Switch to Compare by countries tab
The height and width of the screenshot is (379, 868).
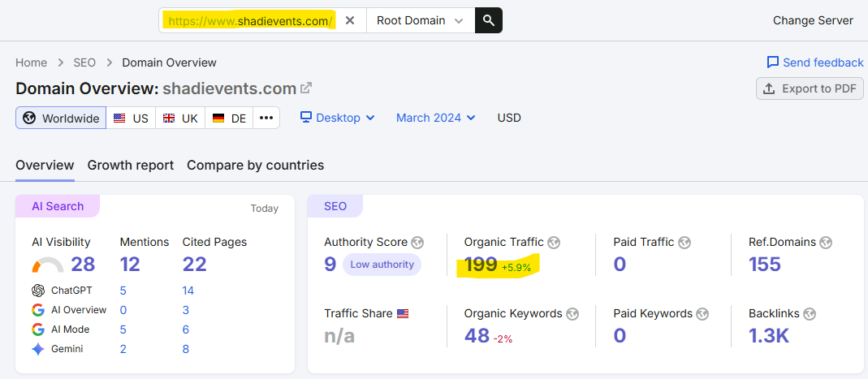255,166
